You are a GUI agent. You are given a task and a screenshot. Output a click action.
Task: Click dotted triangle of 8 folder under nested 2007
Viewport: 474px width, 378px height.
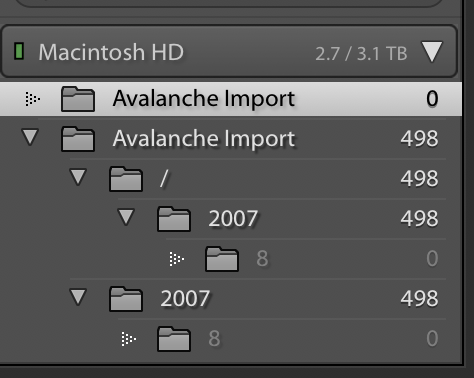click(x=177, y=259)
